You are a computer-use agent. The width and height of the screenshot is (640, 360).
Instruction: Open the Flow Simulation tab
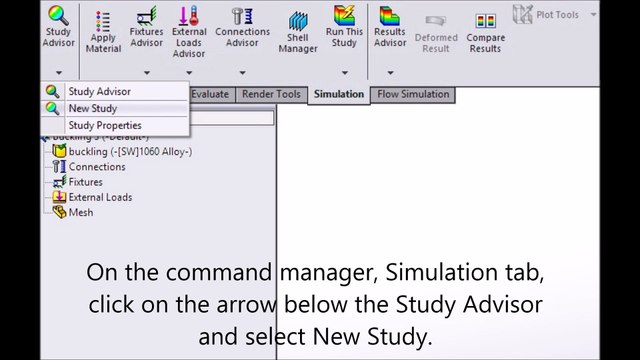point(413,94)
